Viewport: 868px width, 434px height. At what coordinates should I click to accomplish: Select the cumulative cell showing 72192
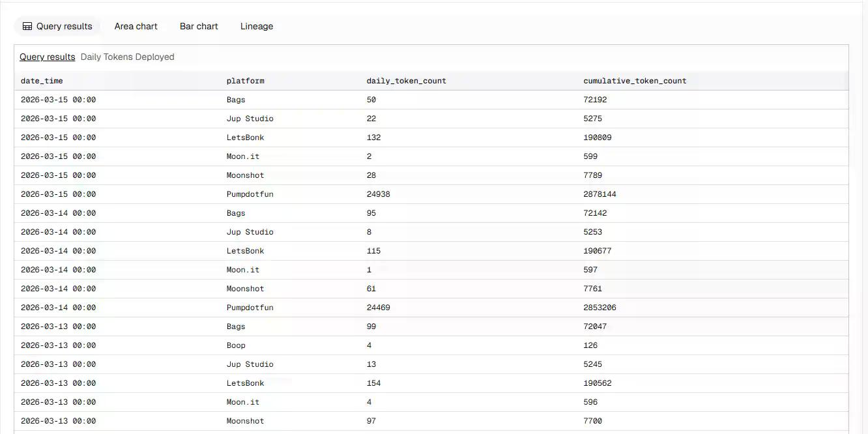(595, 100)
